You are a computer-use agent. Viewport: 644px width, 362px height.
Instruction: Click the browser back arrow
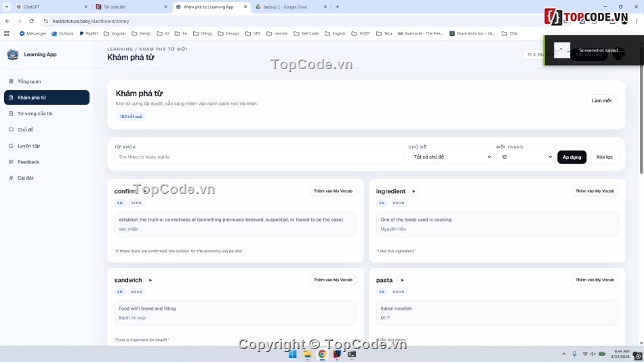(x=7, y=21)
